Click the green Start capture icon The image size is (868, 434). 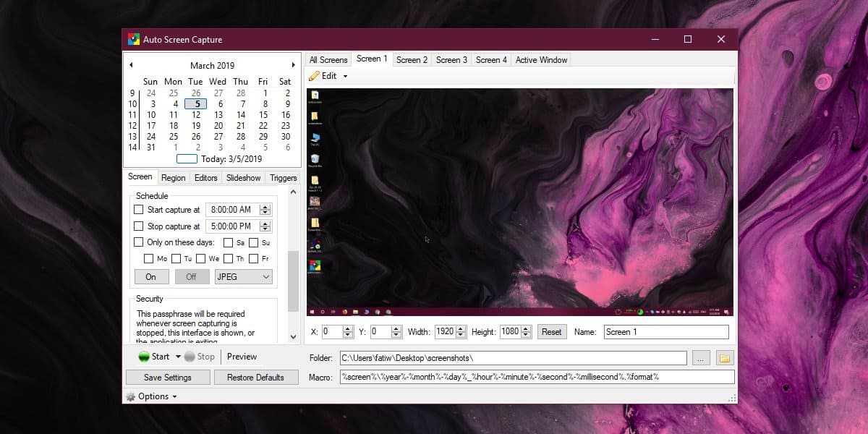click(143, 357)
